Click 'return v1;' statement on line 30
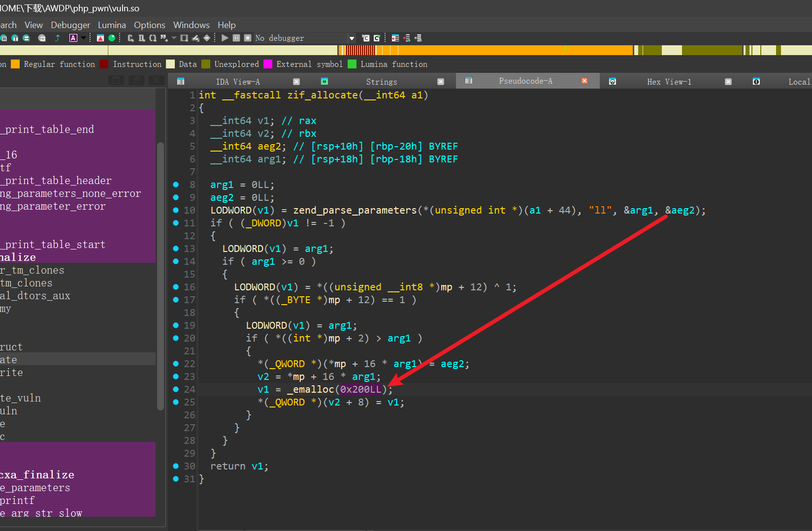This screenshot has width=812, height=531. coord(239,466)
